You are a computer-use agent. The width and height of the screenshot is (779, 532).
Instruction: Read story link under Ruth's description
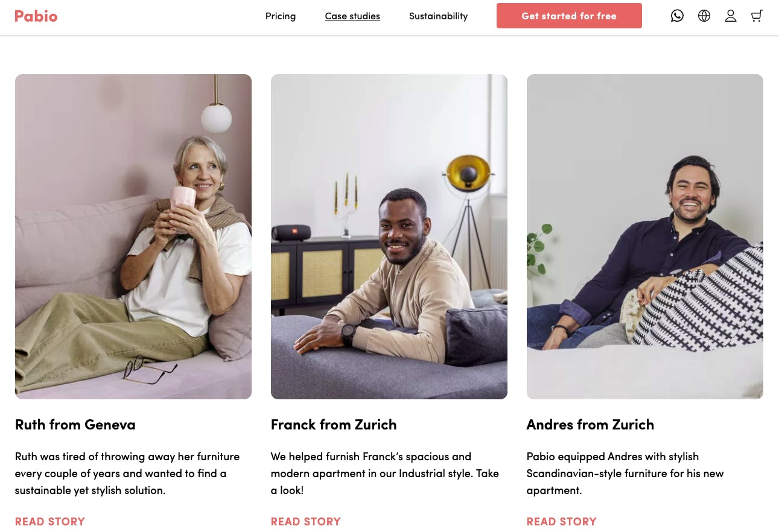tap(50, 522)
